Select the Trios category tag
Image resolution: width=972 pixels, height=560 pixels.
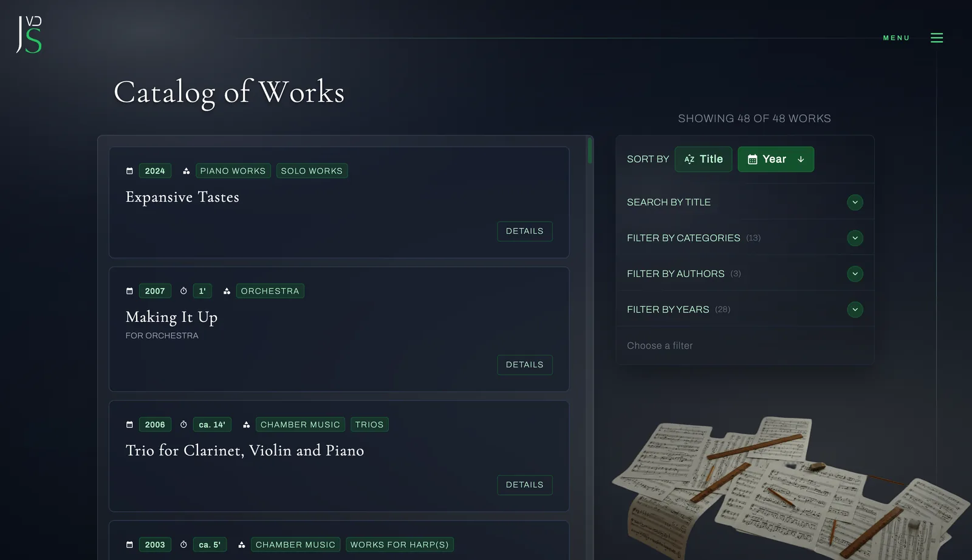click(x=369, y=425)
